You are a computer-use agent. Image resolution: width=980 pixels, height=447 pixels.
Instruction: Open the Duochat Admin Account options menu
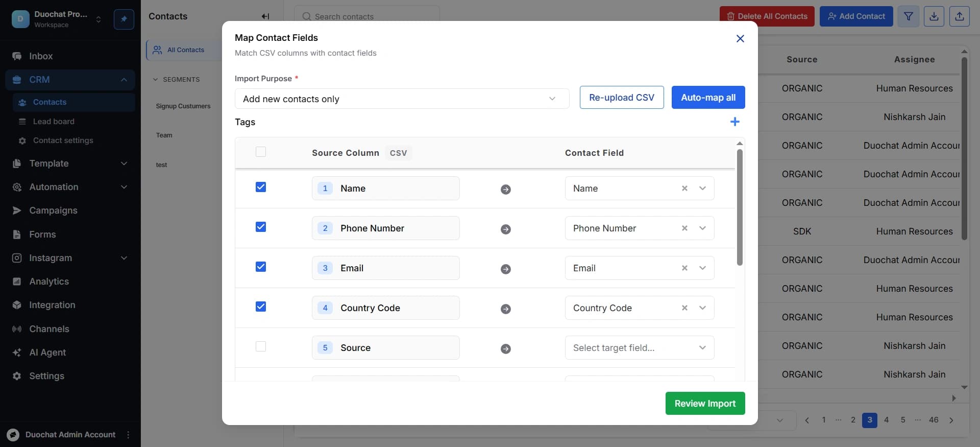click(128, 435)
